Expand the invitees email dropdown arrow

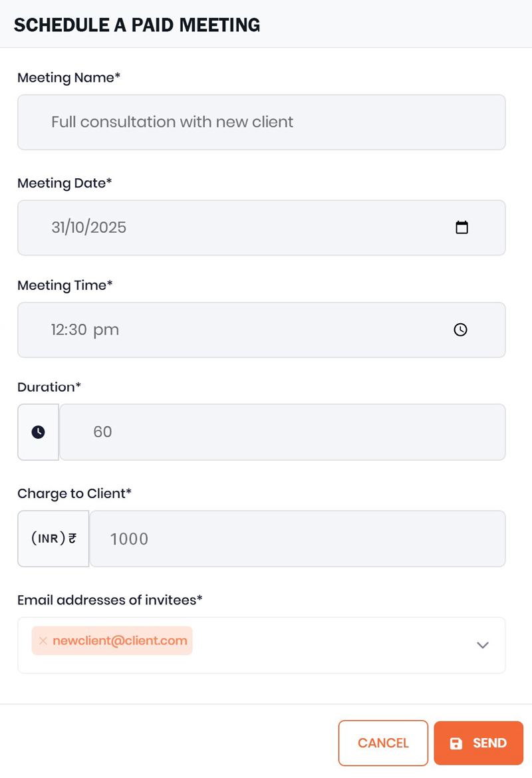coord(483,645)
